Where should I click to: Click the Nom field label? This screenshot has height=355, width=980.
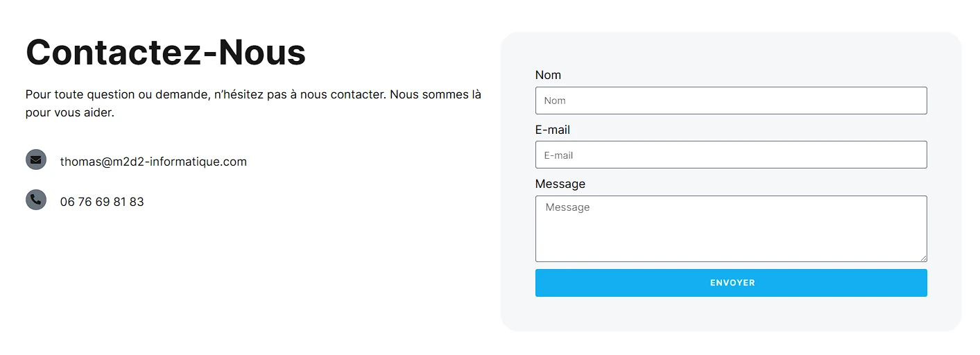click(x=548, y=75)
